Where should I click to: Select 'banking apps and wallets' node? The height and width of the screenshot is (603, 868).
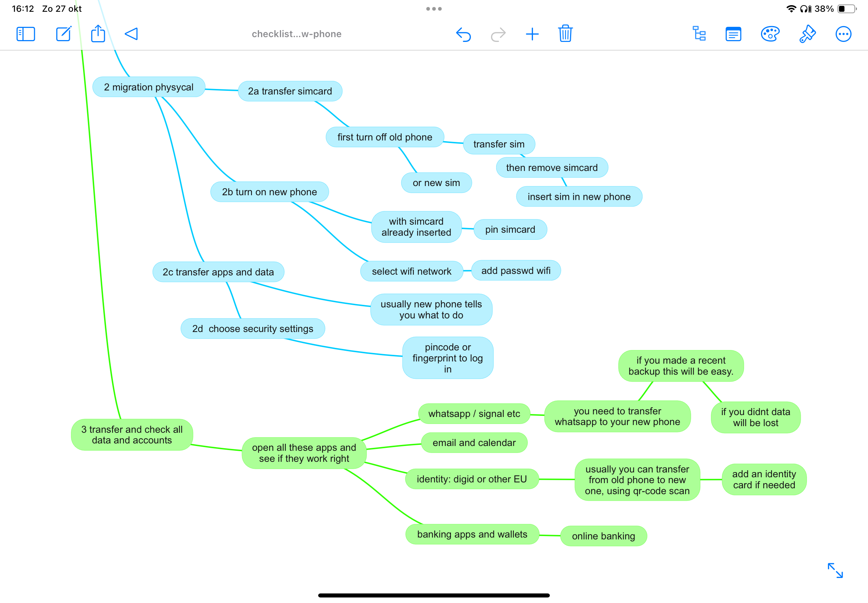[472, 534]
